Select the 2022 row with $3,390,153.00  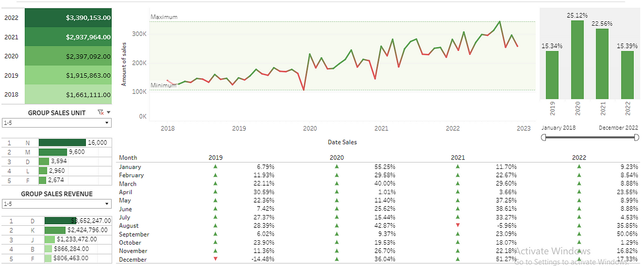coord(56,18)
